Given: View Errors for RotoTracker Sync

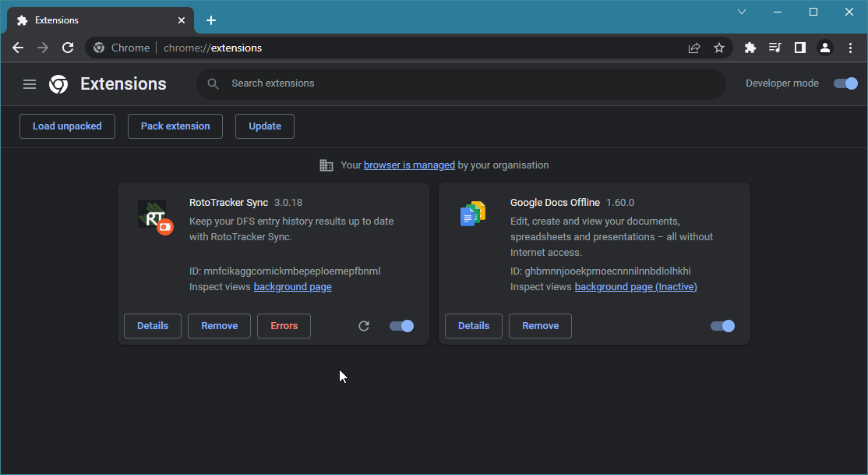Looking at the screenshot, I should (x=284, y=326).
